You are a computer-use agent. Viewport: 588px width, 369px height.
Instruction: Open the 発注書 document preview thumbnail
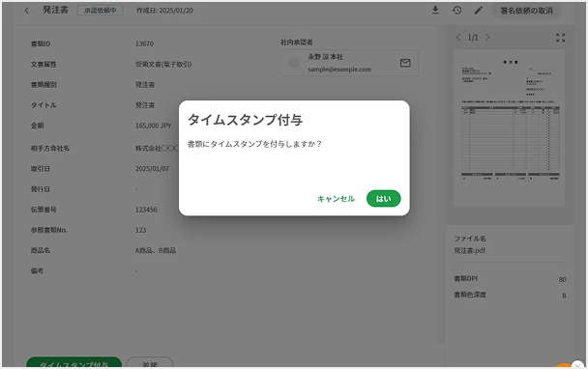pos(509,128)
